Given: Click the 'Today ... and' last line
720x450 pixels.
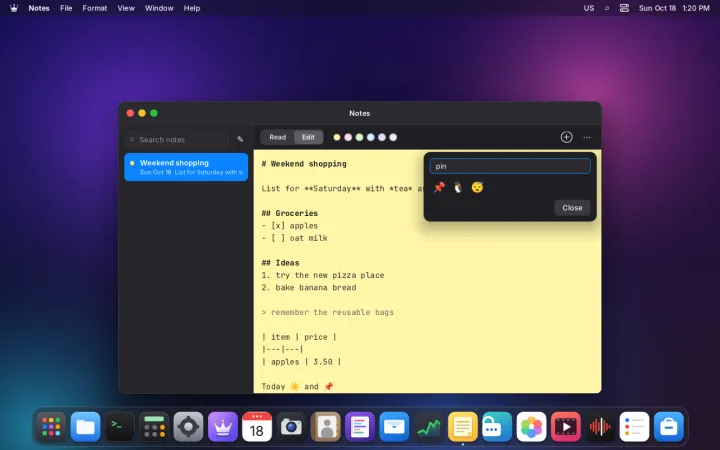Looking at the screenshot, I should 298,386.
